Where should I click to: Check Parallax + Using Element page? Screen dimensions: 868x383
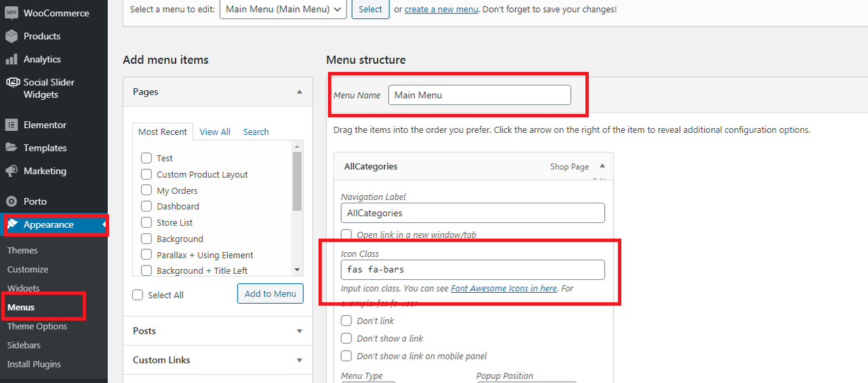click(146, 255)
